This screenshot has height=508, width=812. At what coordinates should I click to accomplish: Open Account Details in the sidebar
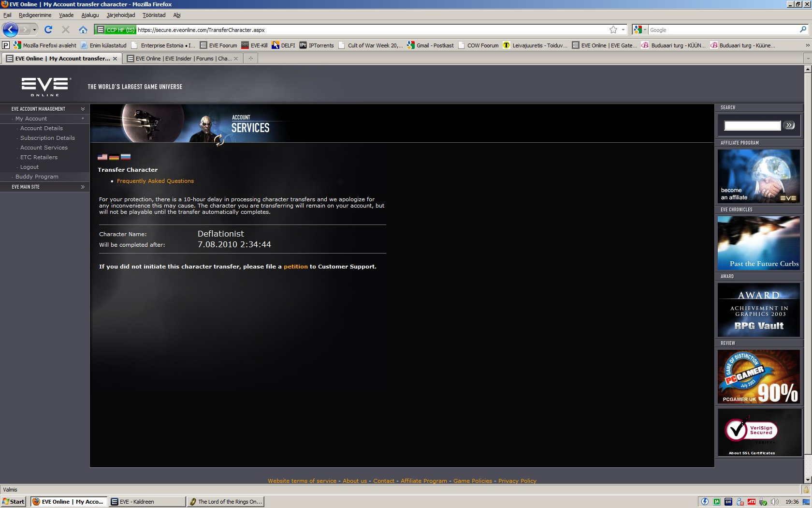click(42, 128)
